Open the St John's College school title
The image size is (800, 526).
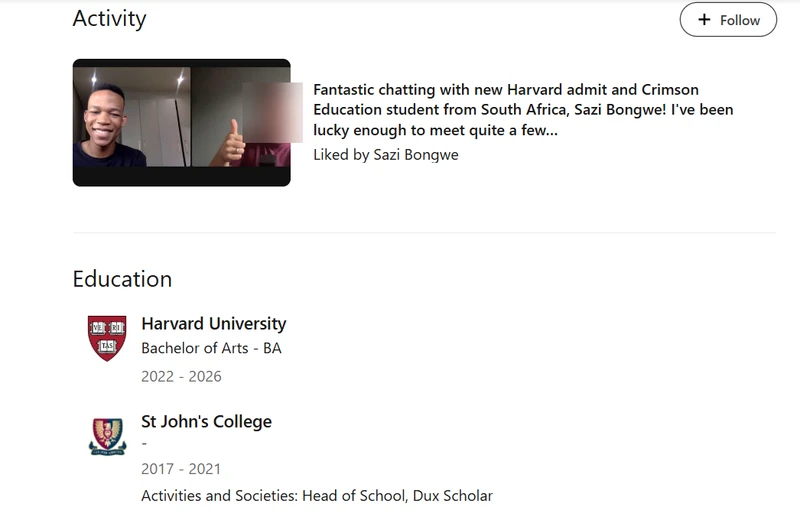(x=206, y=421)
